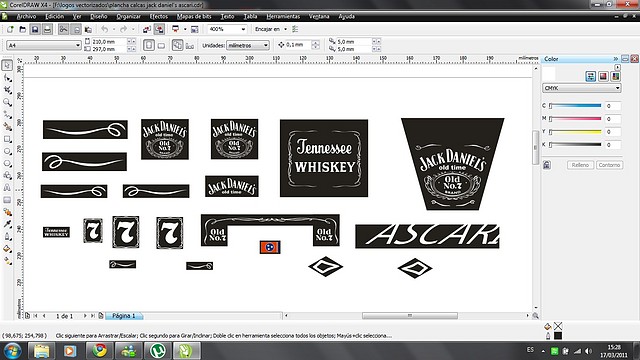The image size is (640, 360).
Task: Open the Mapas de bits menu
Action: 194,16
